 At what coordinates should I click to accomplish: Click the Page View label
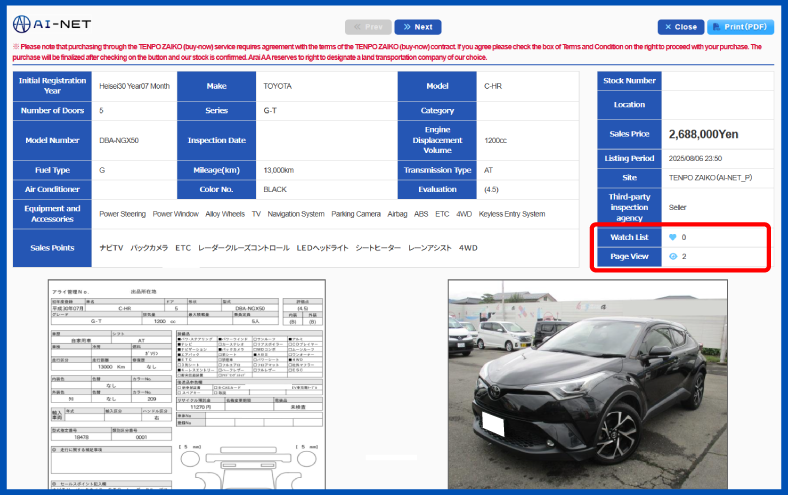629,256
